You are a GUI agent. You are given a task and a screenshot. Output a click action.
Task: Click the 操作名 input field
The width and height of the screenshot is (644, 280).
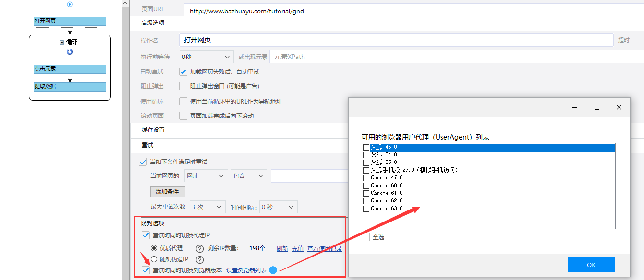396,40
